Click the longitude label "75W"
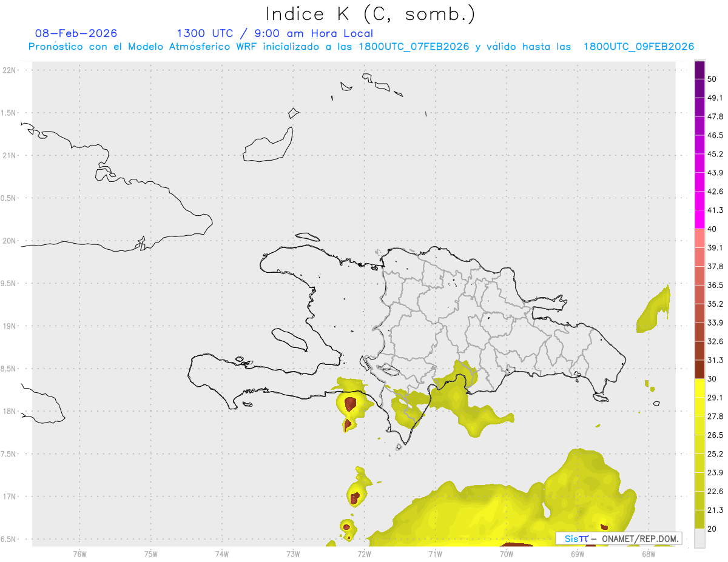Screen dimensions: 728x562 click(150, 554)
